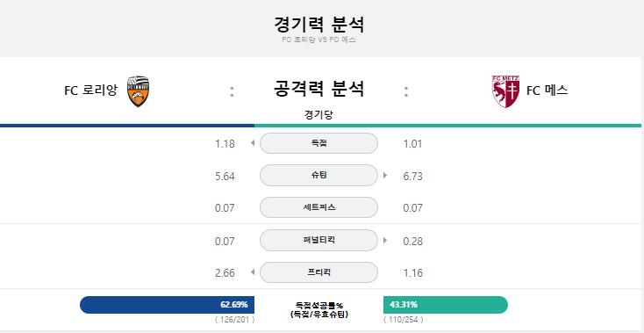Click the blue 62.69% success rate bar
The height and width of the screenshot is (333, 644).
point(168,305)
